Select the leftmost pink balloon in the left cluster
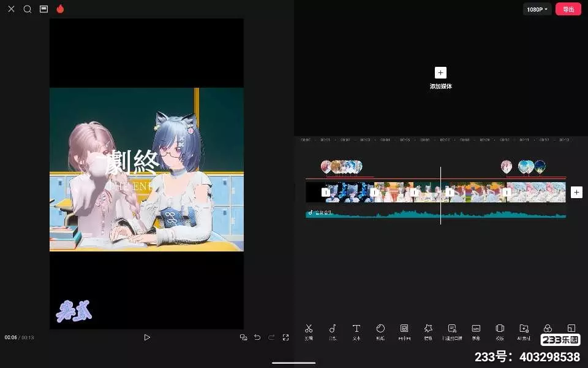Screen dimensions: 588x368 pos(326,167)
